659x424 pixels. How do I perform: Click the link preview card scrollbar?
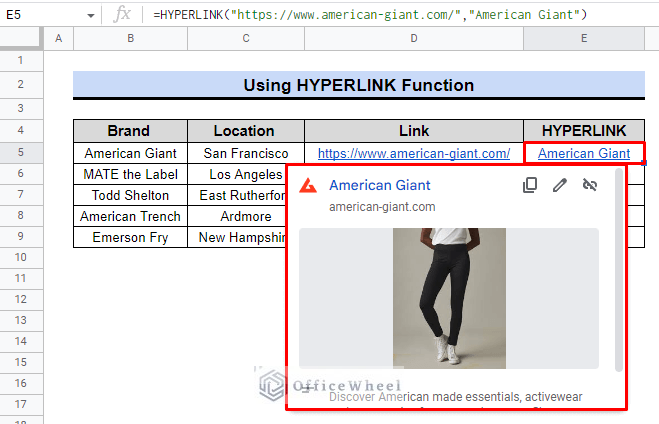[x=619, y=270]
